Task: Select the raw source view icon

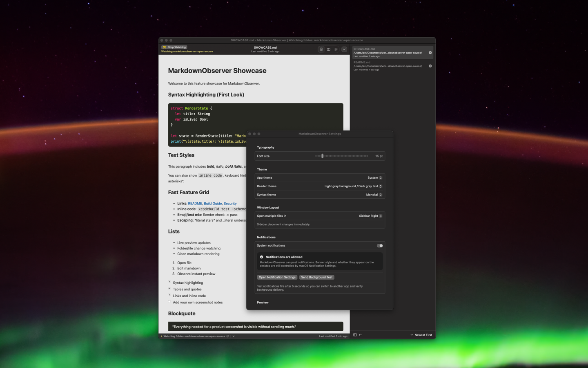Action: (x=336, y=49)
